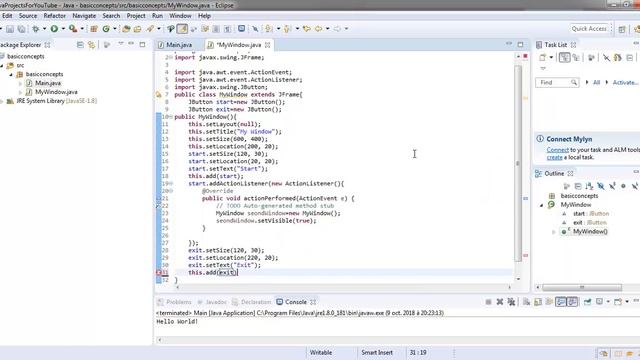Open the Run menu

[157, 16]
